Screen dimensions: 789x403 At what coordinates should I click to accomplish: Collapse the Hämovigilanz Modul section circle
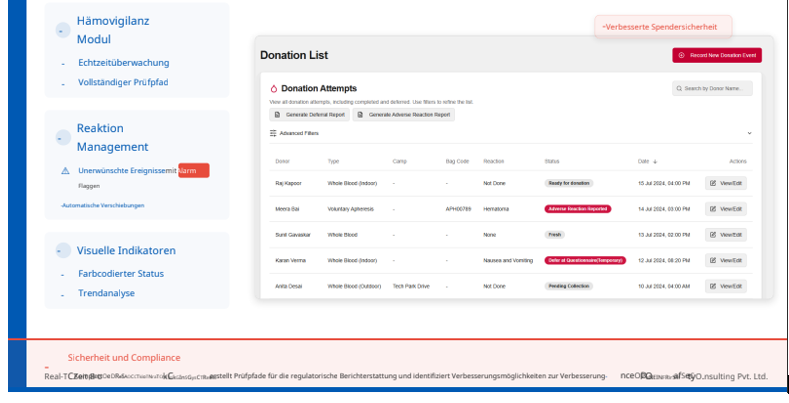click(62, 30)
